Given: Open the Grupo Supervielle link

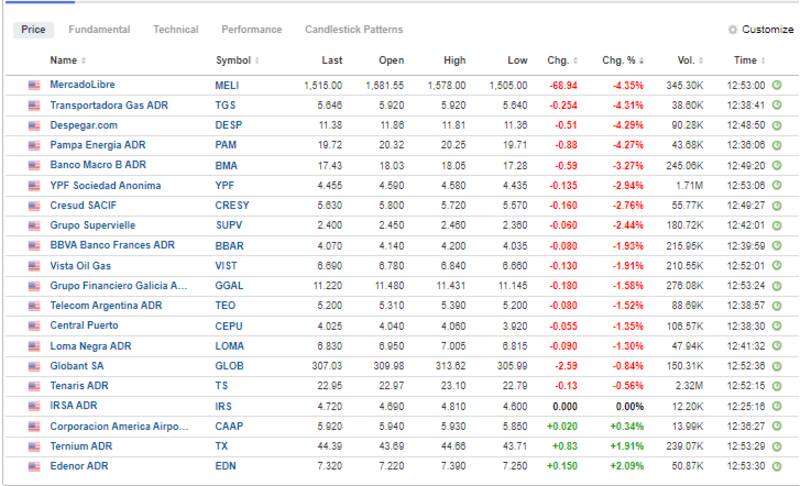Looking at the screenshot, I should (x=92, y=226).
